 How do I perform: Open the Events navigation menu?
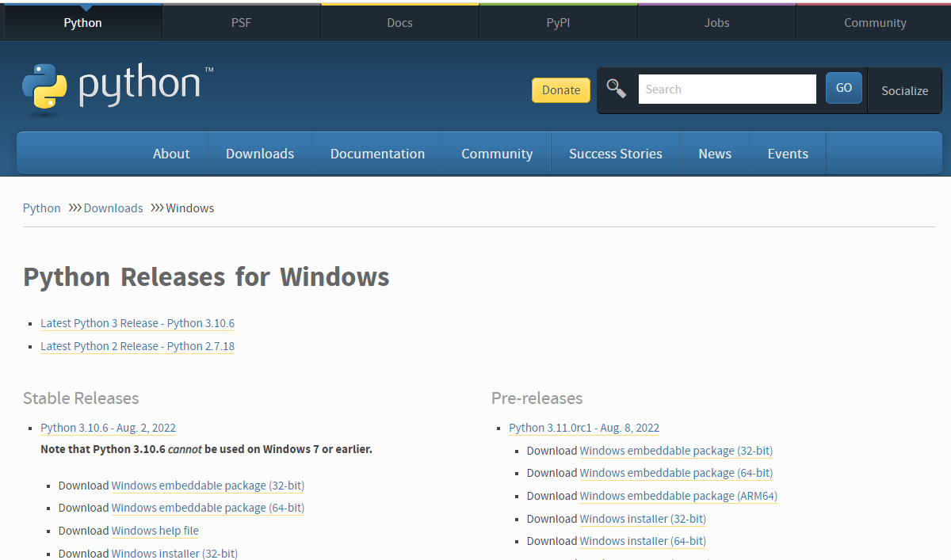[x=788, y=154]
